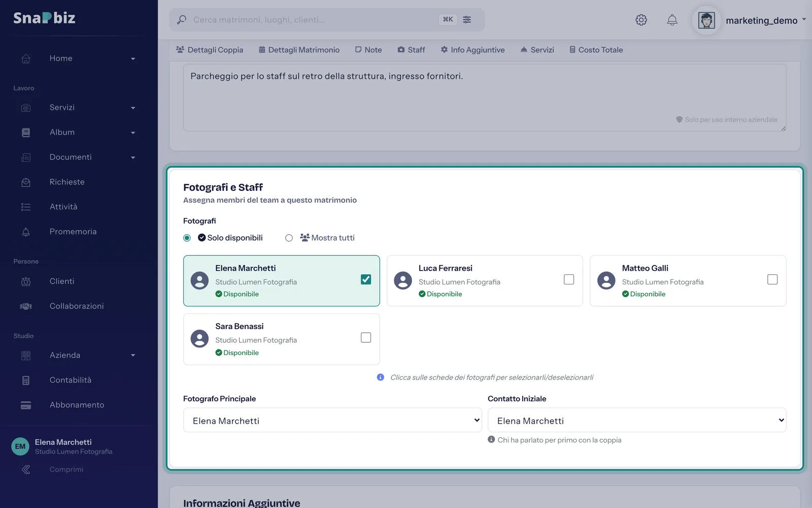Open the Contatto Iniziale dropdown
The height and width of the screenshot is (508, 812).
click(x=637, y=420)
